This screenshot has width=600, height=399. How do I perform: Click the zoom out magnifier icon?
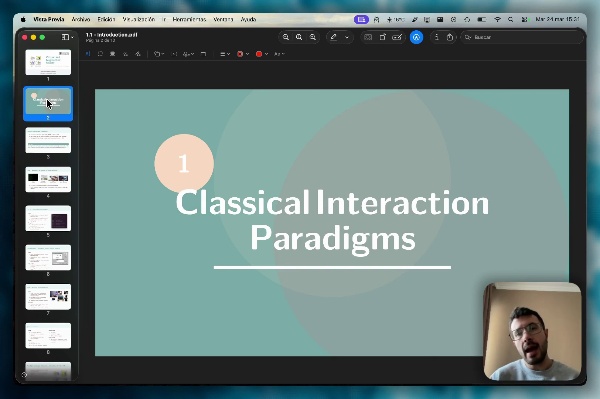click(286, 37)
